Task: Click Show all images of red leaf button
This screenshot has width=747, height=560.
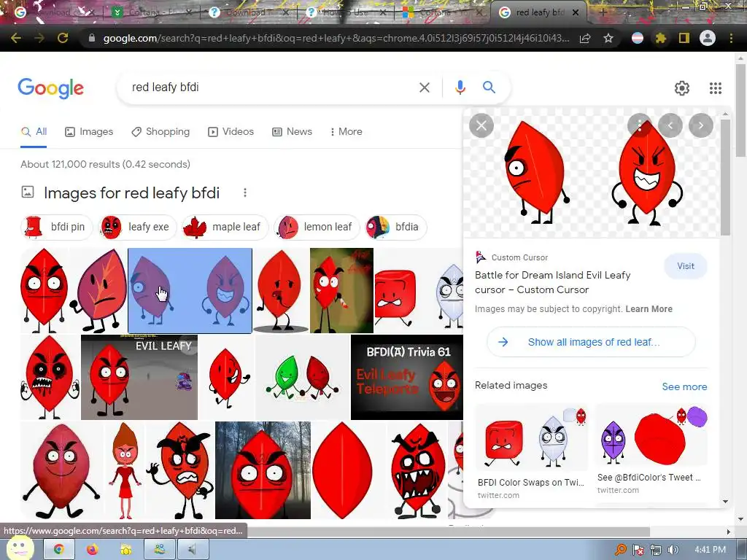Action: pyautogui.click(x=591, y=342)
